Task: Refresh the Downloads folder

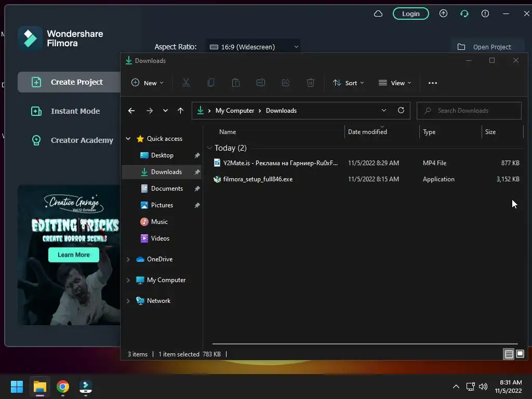Action: (401, 110)
